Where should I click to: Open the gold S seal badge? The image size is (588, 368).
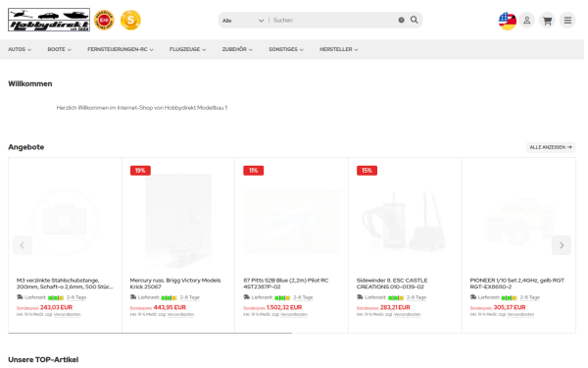pyautogui.click(x=130, y=20)
